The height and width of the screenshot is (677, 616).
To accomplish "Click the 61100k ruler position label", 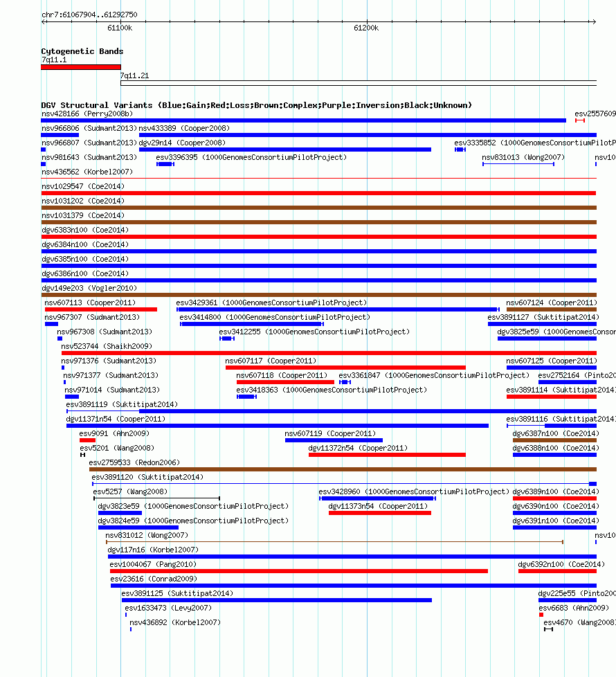I will point(120,28).
